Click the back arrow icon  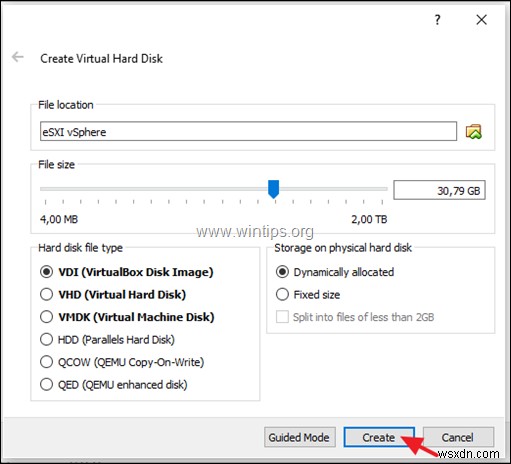pyautogui.click(x=17, y=57)
